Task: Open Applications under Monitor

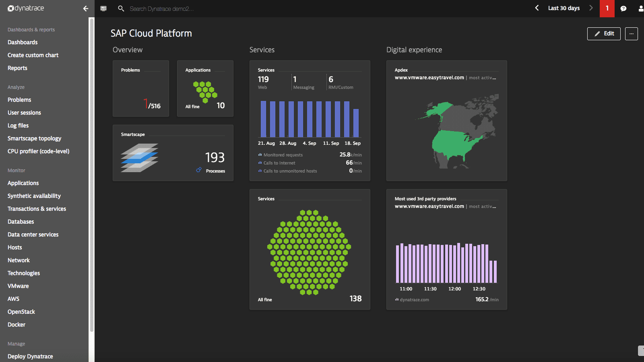Action: click(23, 183)
